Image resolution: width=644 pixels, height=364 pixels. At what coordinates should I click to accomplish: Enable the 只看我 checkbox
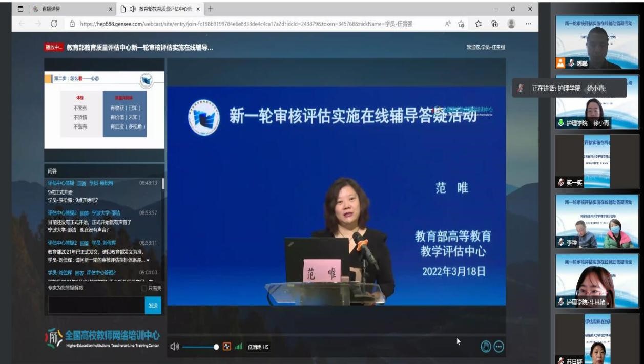pos(144,288)
